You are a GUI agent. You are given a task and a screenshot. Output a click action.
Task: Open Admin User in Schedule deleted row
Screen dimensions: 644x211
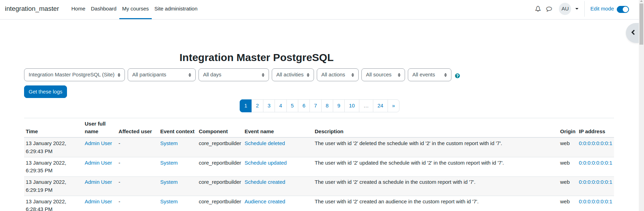click(x=98, y=143)
